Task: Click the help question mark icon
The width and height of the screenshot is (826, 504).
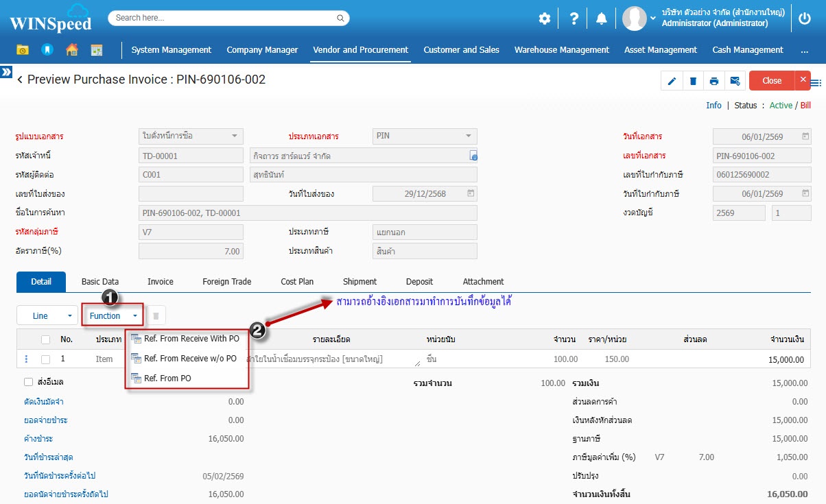Action: pos(574,19)
